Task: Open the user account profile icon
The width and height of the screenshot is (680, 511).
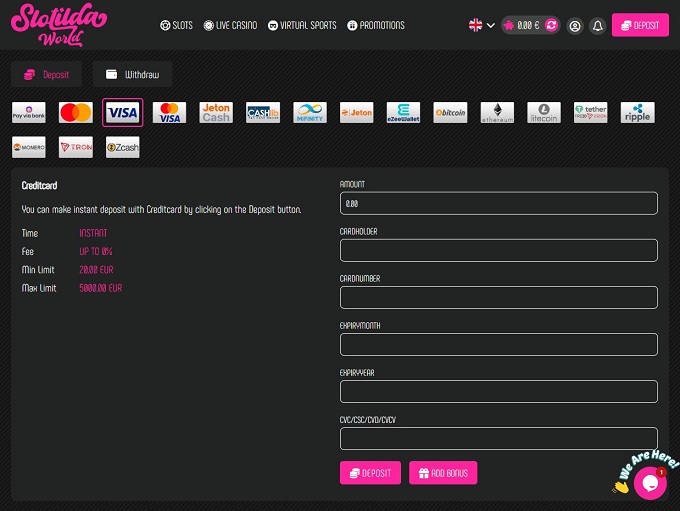Action: [574, 26]
